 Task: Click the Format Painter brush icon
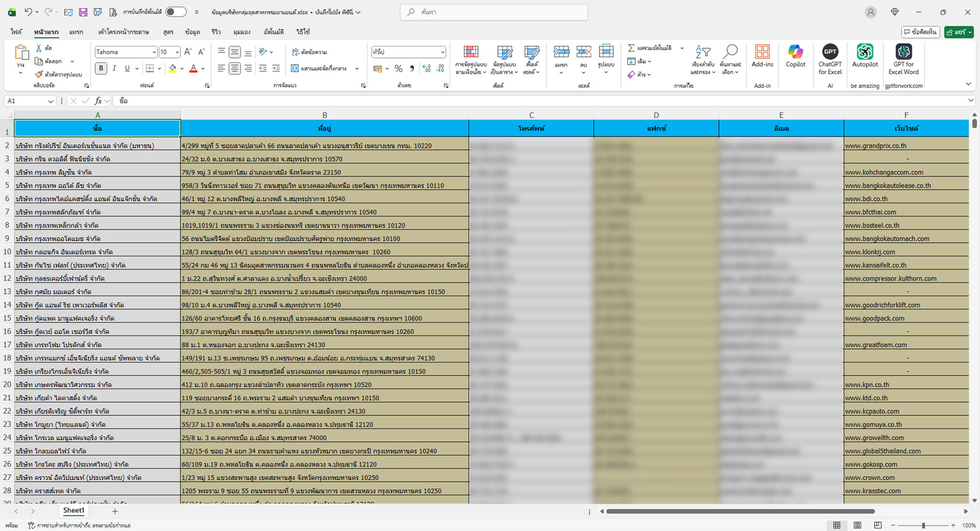tap(39, 74)
